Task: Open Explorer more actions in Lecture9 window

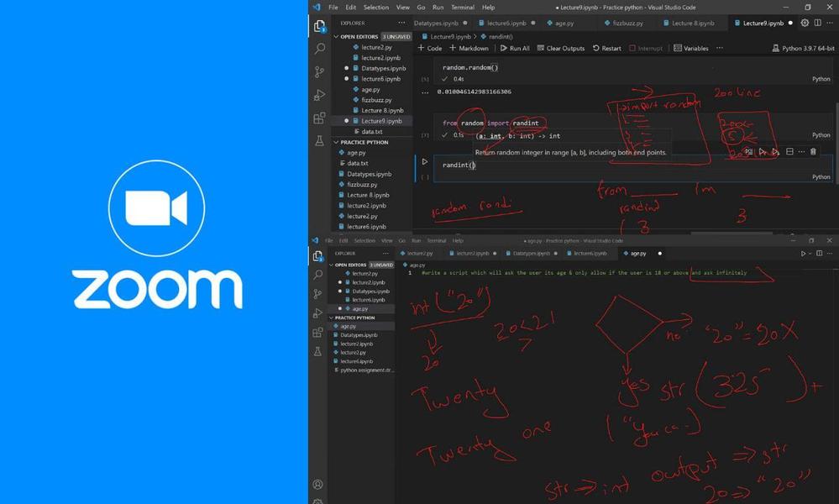Action: click(x=401, y=23)
